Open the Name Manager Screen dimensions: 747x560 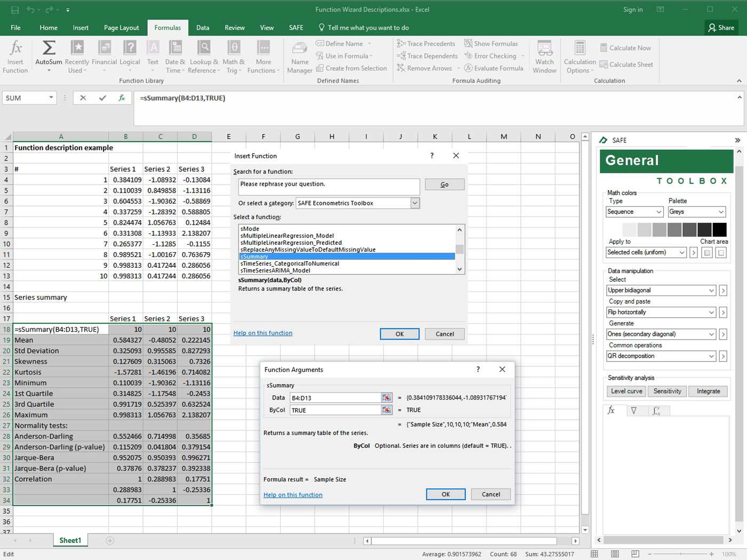click(x=300, y=57)
